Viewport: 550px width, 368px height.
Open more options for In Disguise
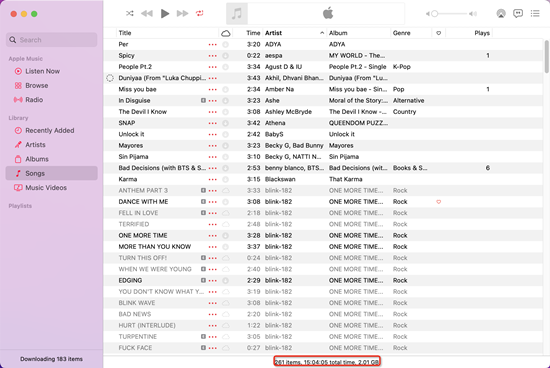tap(213, 101)
